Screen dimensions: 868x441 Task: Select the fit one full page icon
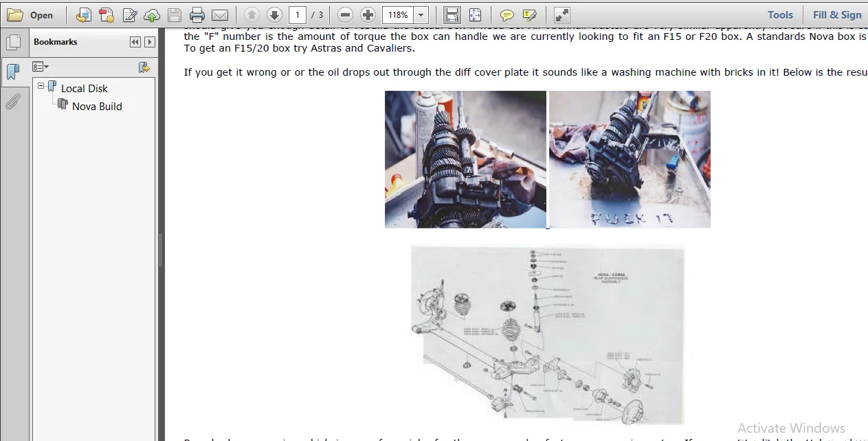pyautogui.click(x=475, y=14)
